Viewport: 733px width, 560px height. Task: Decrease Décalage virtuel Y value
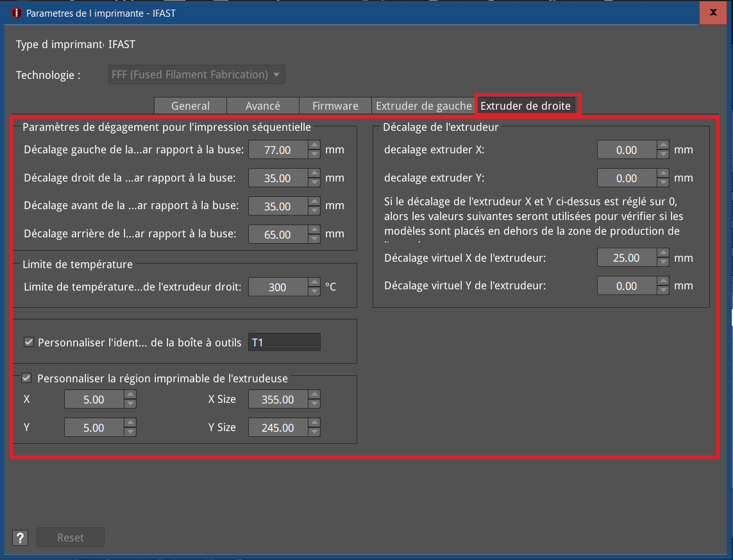[x=663, y=290]
